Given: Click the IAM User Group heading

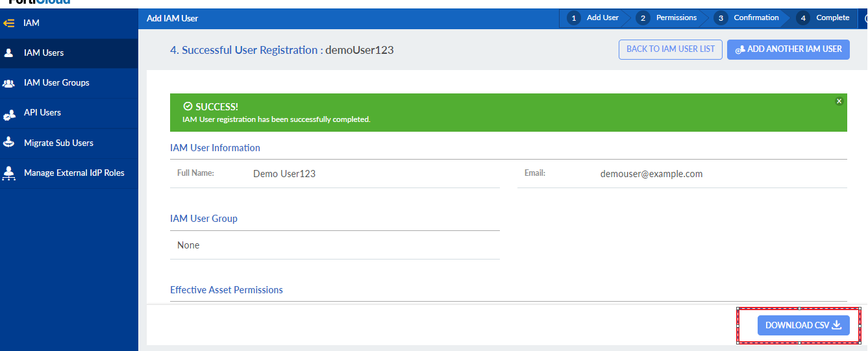Looking at the screenshot, I should 204,219.
